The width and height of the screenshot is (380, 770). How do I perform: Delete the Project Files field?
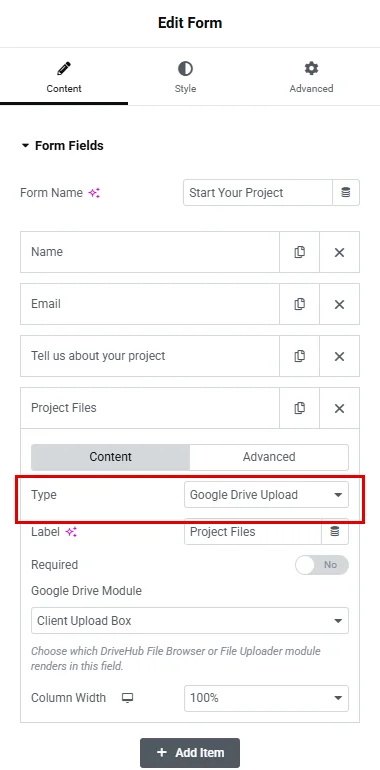click(x=339, y=408)
